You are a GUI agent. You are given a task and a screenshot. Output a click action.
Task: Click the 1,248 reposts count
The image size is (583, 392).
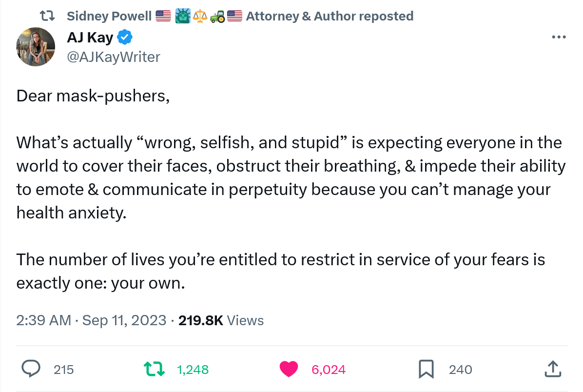[193, 370]
